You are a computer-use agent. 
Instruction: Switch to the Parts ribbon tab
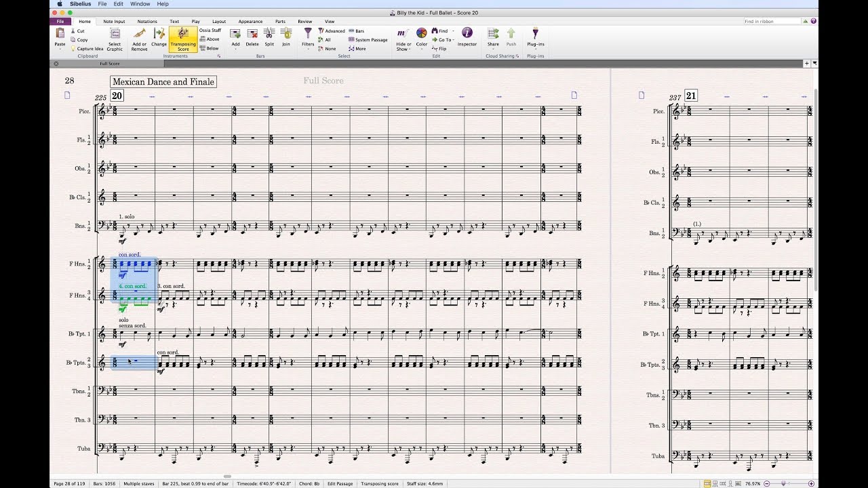pos(280,21)
